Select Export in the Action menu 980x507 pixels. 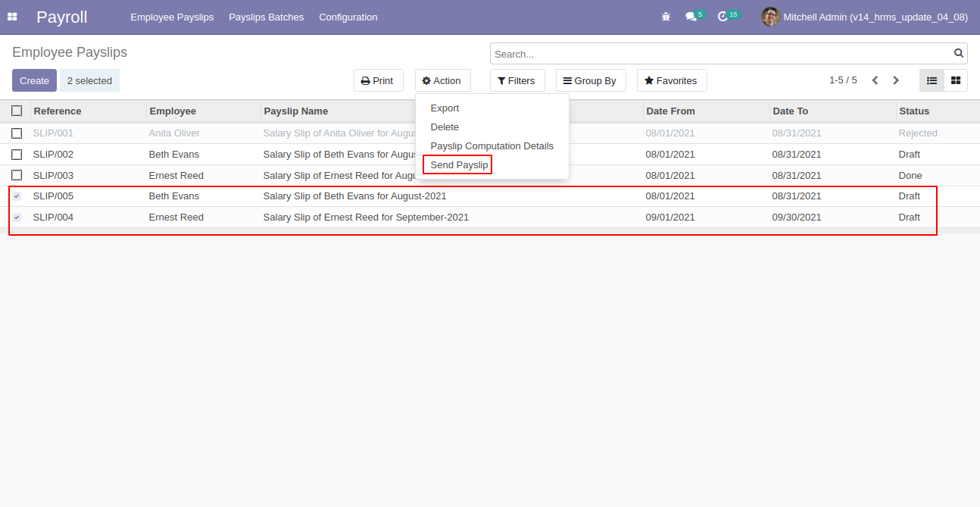coord(445,108)
